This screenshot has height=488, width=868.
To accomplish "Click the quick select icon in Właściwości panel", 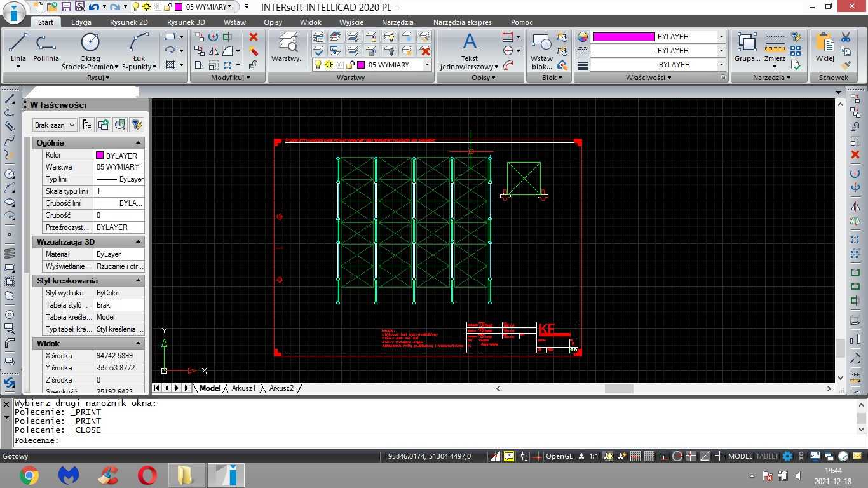I will (x=136, y=125).
